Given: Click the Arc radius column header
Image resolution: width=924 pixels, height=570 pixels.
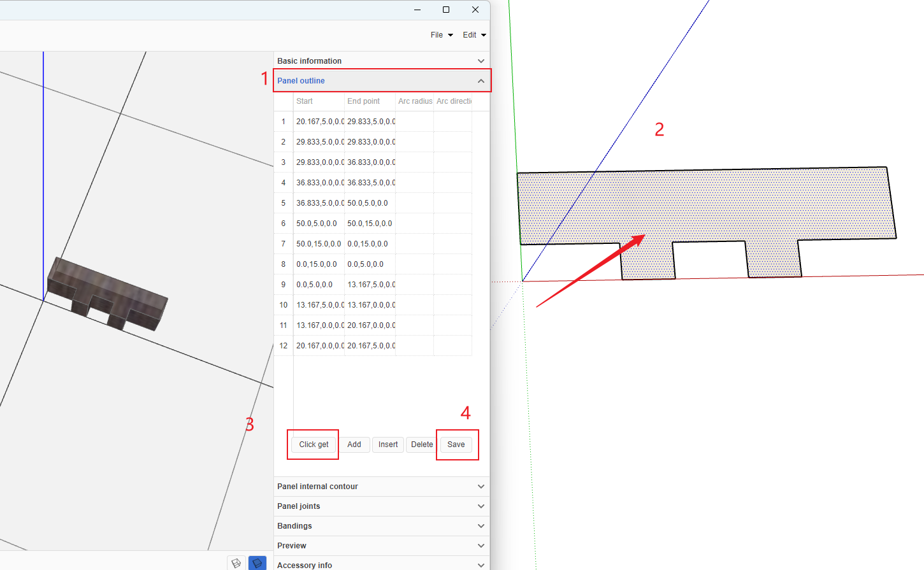Looking at the screenshot, I should pyautogui.click(x=414, y=101).
